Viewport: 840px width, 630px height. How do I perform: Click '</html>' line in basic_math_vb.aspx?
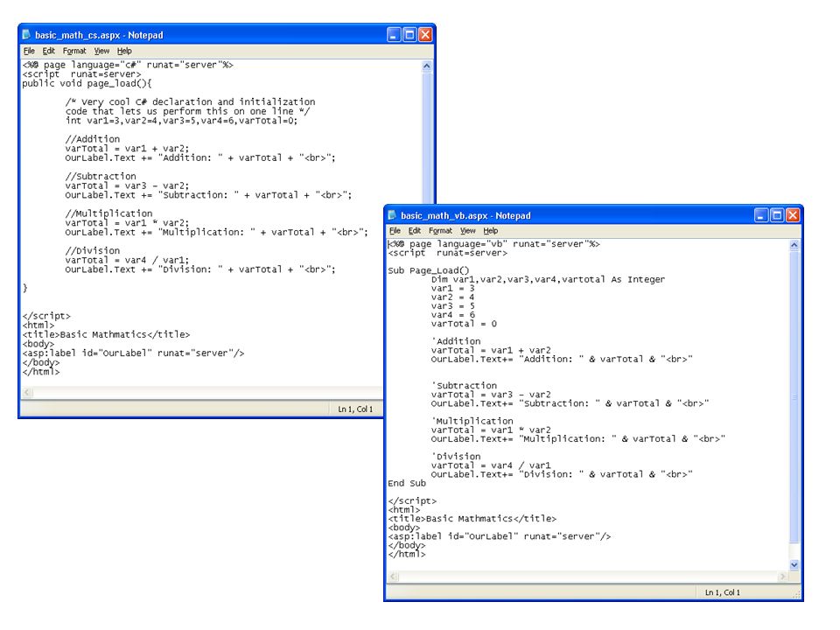coord(407,554)
